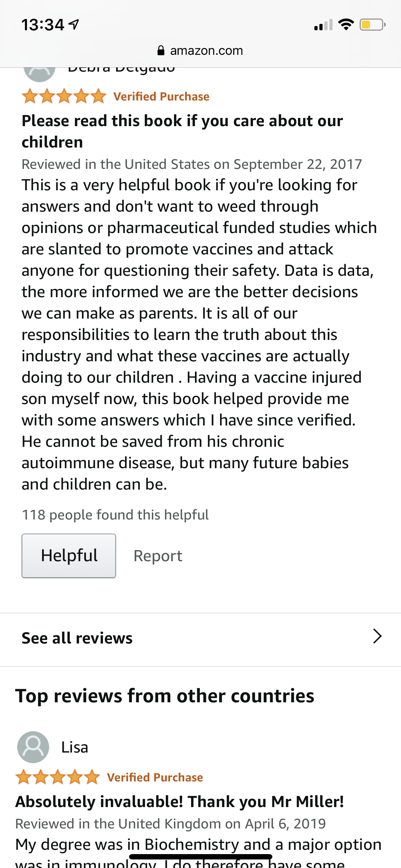Click the five-star rating on Debra's review

64,97
